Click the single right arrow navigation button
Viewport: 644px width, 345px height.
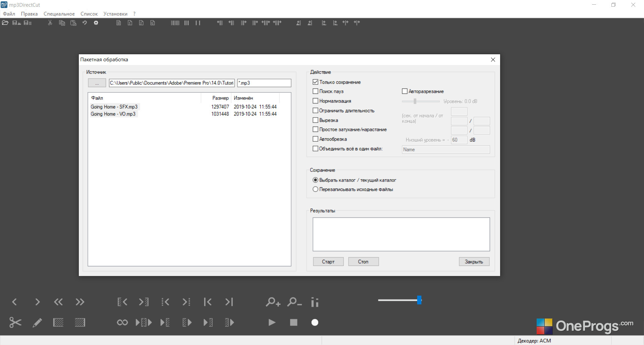37,302
